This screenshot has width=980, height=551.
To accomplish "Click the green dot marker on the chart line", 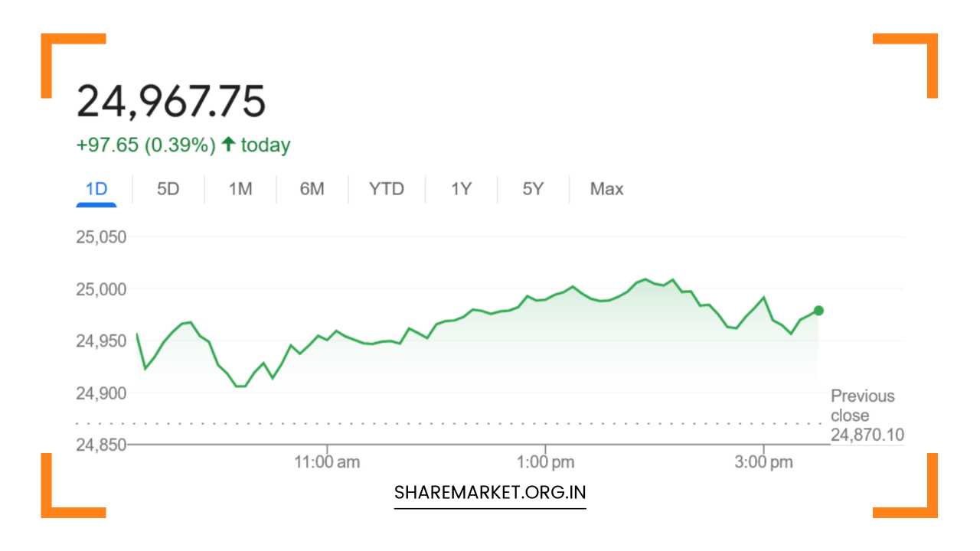I will click(818, 310).
